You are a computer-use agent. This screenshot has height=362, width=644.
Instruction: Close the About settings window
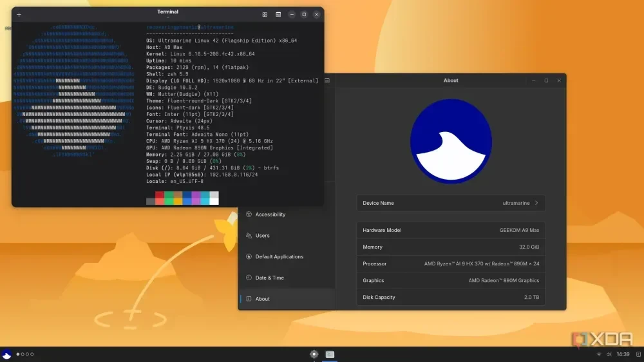pos(559,81)
